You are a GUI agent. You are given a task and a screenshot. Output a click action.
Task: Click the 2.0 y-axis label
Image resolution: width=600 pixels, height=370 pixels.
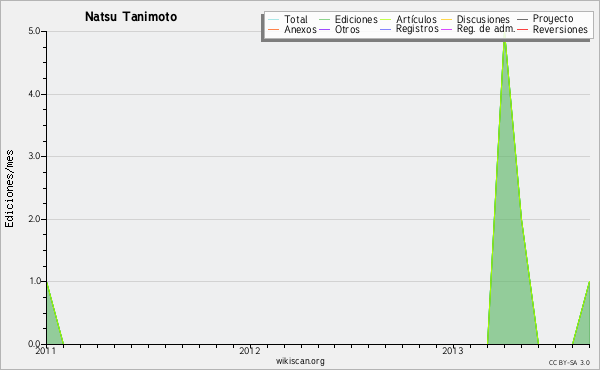[34, 219]
